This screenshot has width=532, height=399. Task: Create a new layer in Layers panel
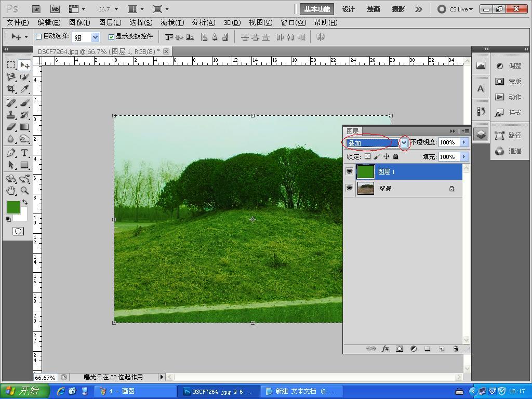[442, 349]
